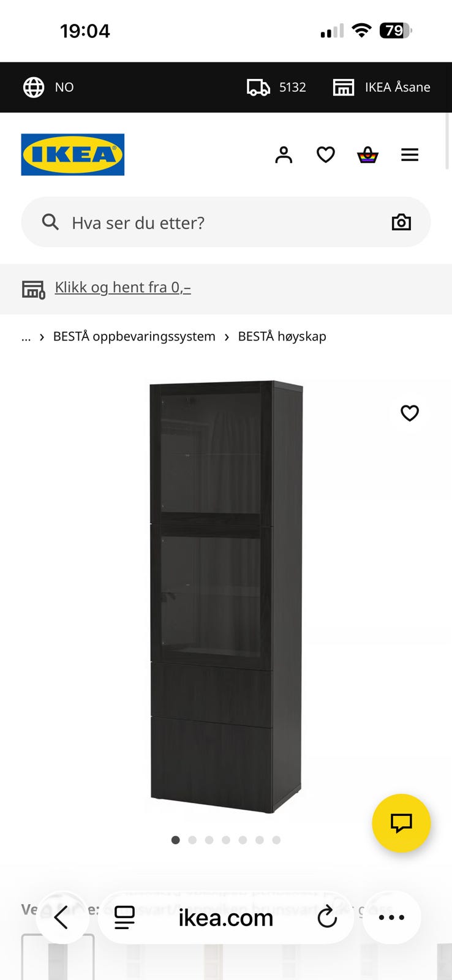Toggle favorite heart on product image
Viewport: 452px width, 980px height.
tap(410, 413)
